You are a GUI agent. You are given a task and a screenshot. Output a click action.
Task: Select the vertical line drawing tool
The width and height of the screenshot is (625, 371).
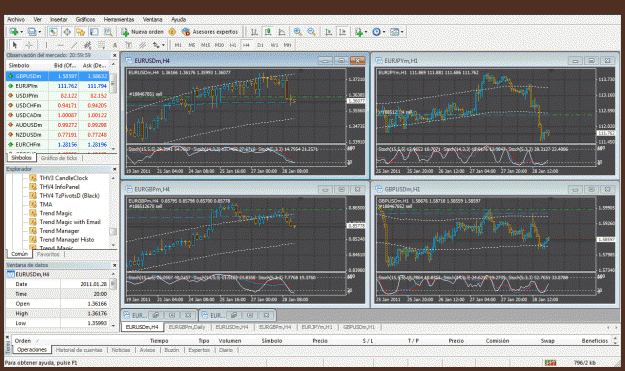46,45
